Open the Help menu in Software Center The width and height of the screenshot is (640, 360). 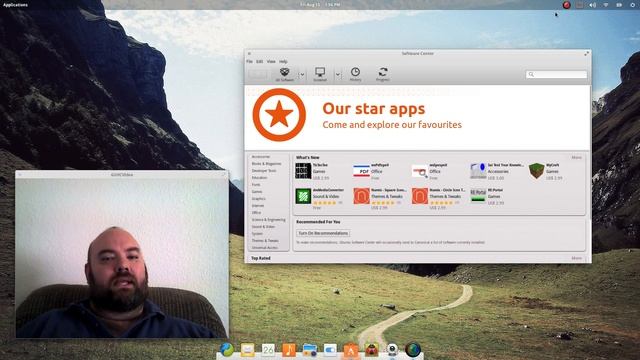(283, 61)
